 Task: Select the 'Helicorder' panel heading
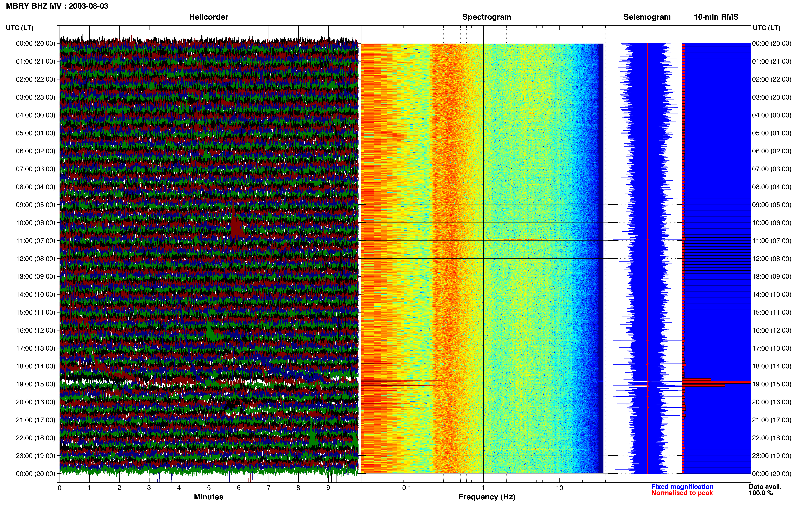209,17
